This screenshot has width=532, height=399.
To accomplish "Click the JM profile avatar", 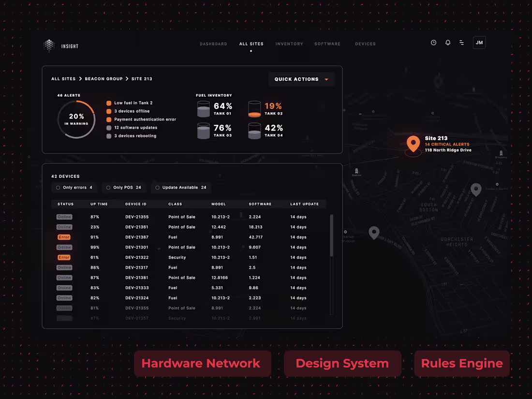I will tap(479, 43).
